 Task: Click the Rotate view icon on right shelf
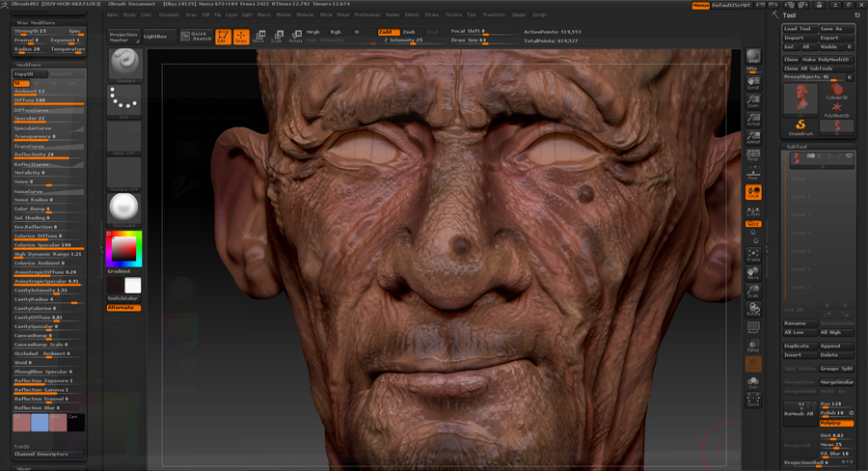[753, 309]
